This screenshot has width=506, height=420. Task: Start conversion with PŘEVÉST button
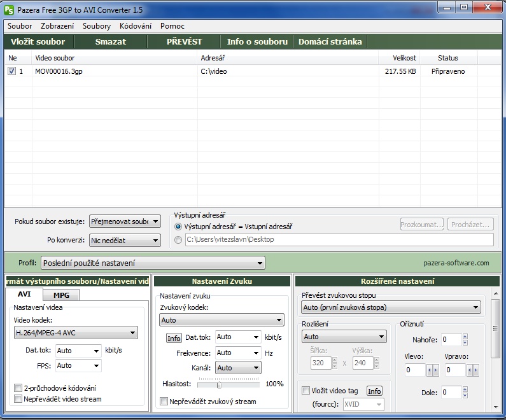(184, 41)
